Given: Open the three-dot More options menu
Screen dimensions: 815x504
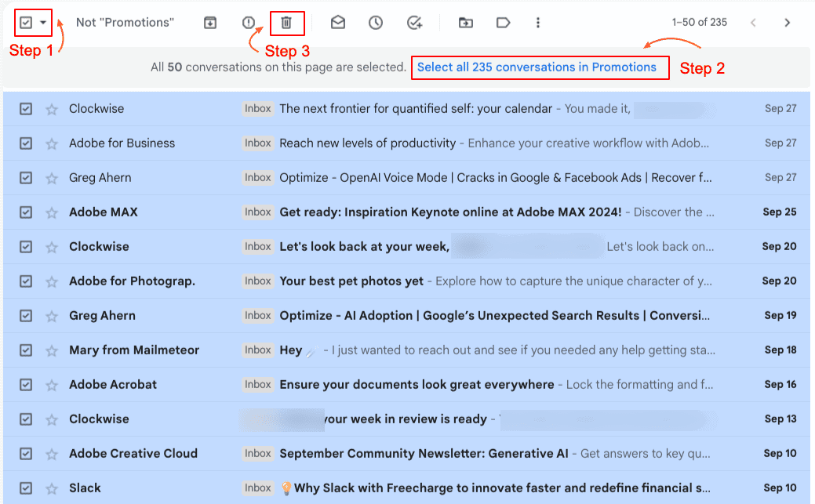Looking at the screenshot, I should (x=538, y=23).
